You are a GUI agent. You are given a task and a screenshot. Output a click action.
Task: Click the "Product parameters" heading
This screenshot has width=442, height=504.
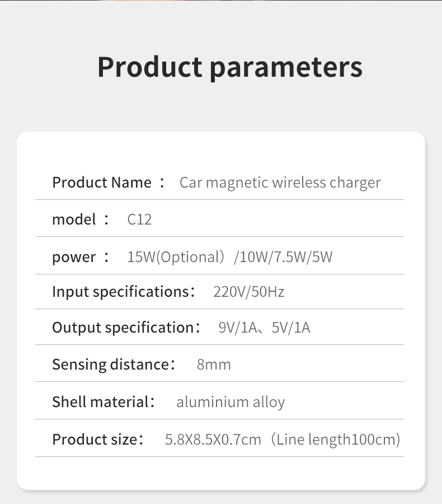229,67
